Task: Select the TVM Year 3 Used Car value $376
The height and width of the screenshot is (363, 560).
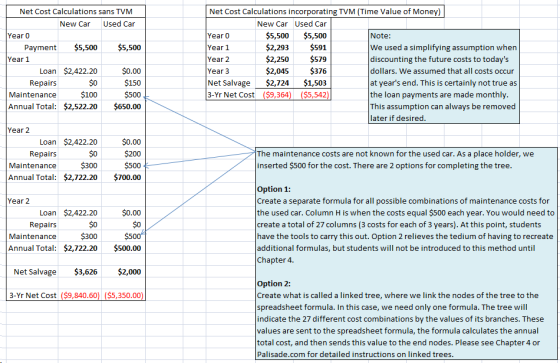Action: pos(318,71)
